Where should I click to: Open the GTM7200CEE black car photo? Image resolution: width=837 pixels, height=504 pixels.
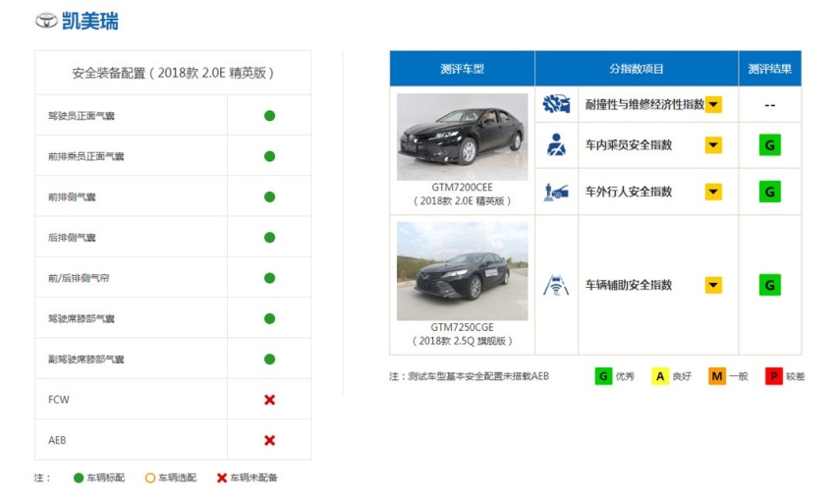coord(463,137)
